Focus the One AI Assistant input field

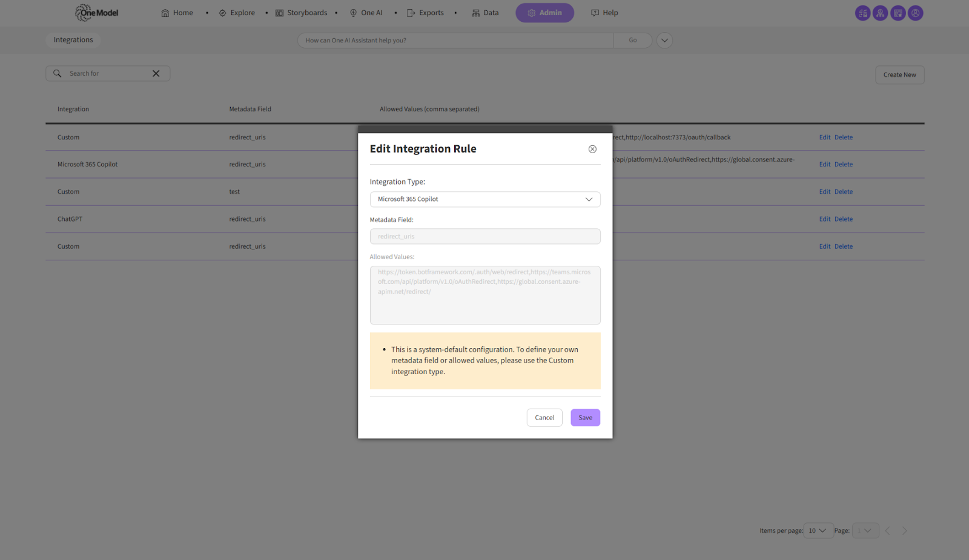coord(454,41)
